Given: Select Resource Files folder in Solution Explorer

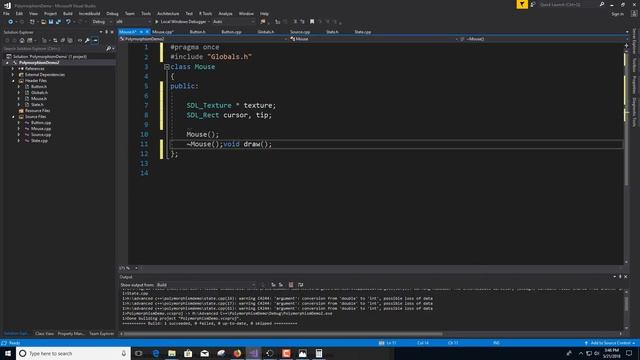Looking at the screenshot, I should pos(38,111).
